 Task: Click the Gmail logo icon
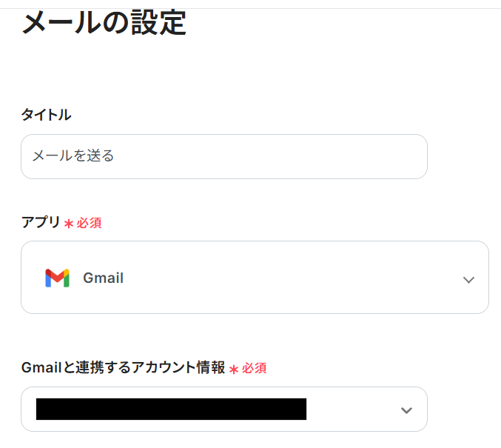(57, 278)
